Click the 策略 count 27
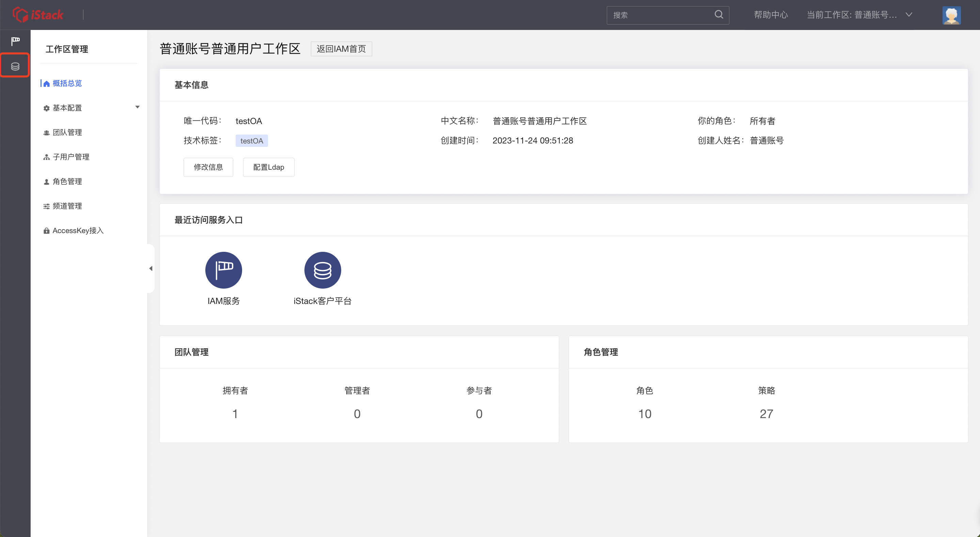980x537 pixels. pyautogui.click(x=766, y=414)
